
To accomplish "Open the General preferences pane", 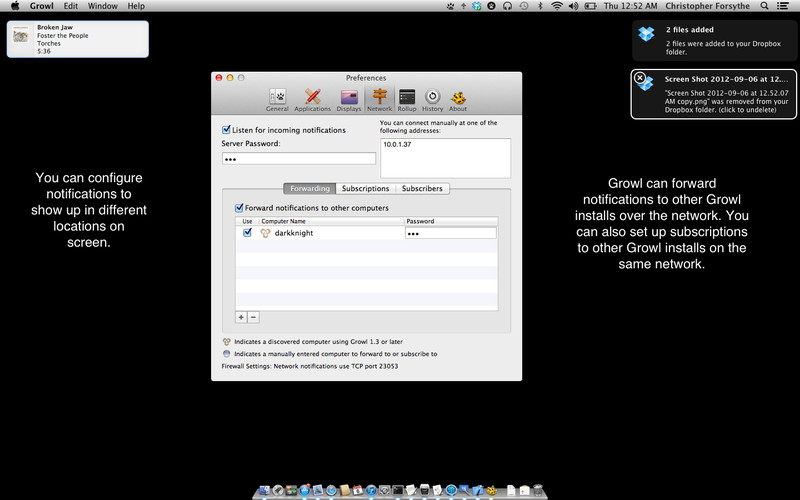I will pyautogui.click(x=277, y=98).
